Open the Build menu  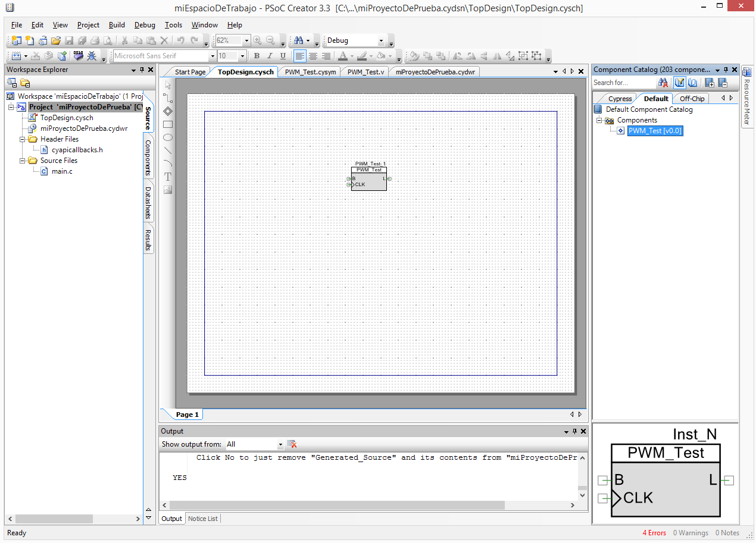tap(117, 25)
